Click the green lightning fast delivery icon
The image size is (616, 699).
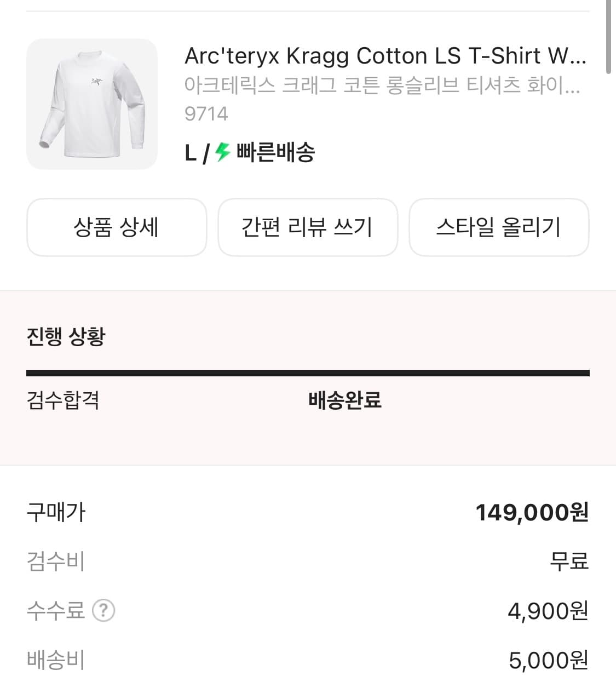(222, 152)
